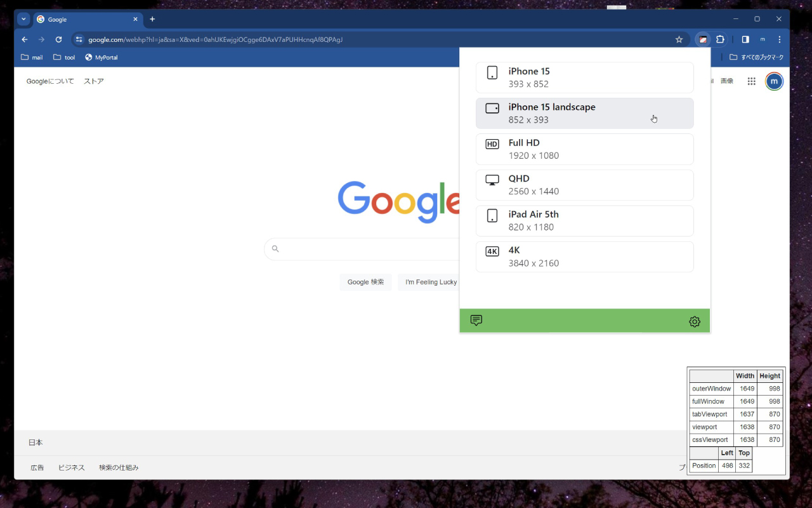Open Chrome three-dot menu
Screen dimensions: 812x508
[x=779, y=39]
